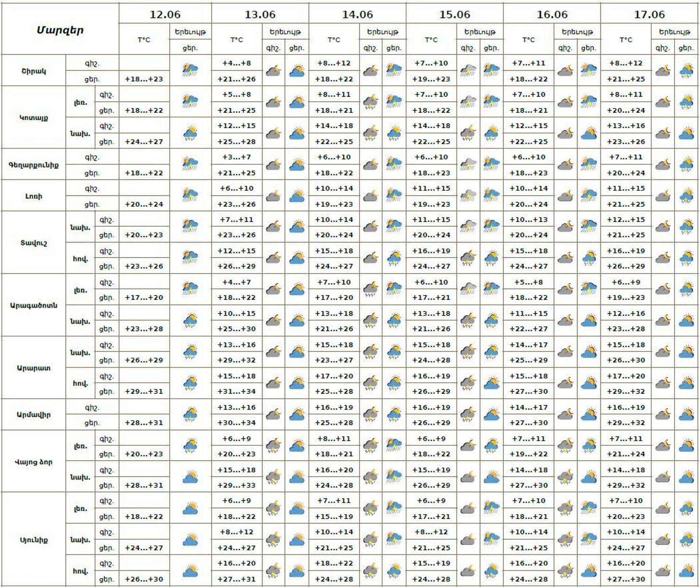Click temperature +4...+8 in Շիրակ row

pos(237,63)
